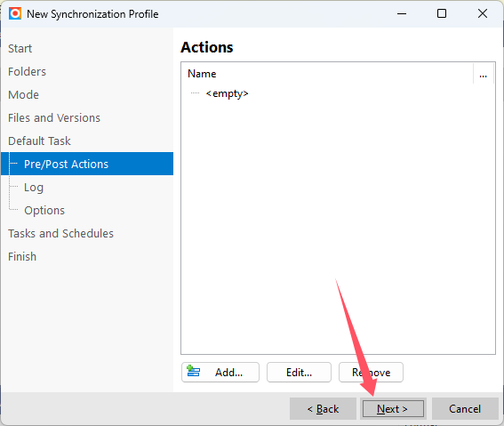
Task: Cancel the new profile wizard
Action: point(465,408)
